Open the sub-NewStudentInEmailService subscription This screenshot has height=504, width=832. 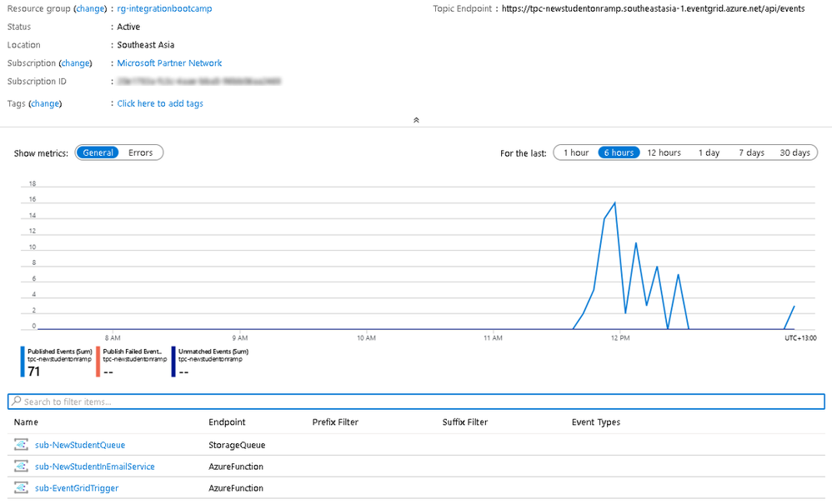(95, 467)
